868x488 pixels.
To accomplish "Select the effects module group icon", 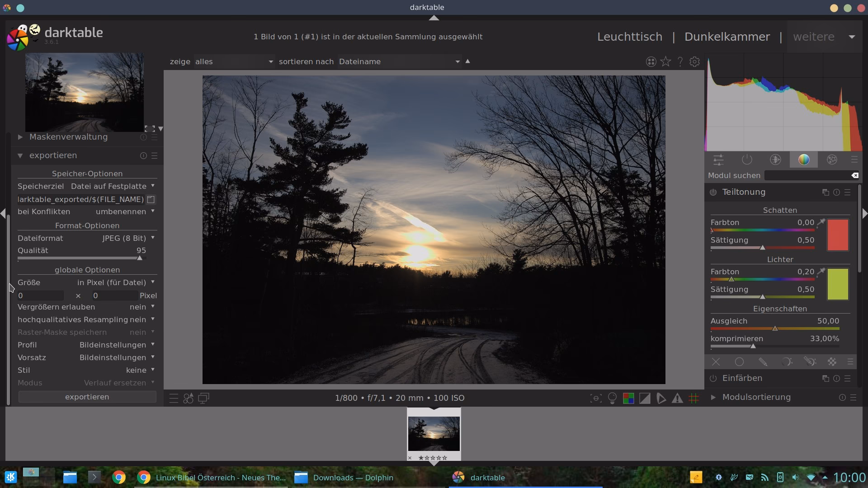I will [x=832, y=159].
